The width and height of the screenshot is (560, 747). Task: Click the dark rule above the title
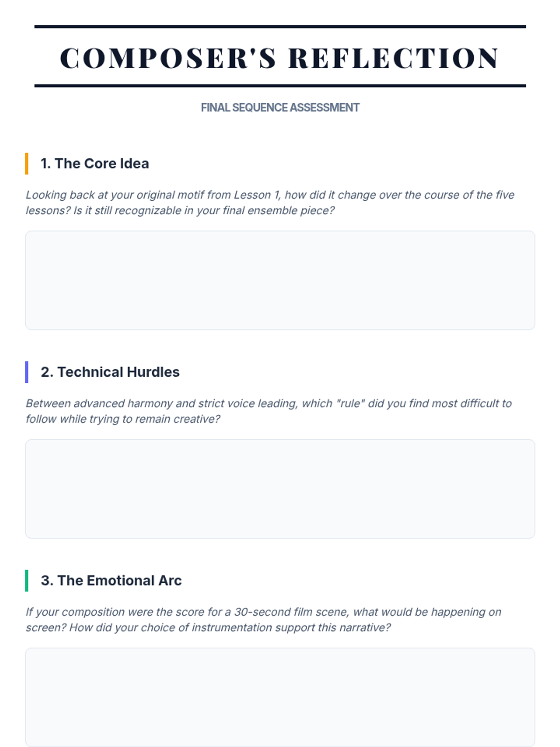(280, 27)
